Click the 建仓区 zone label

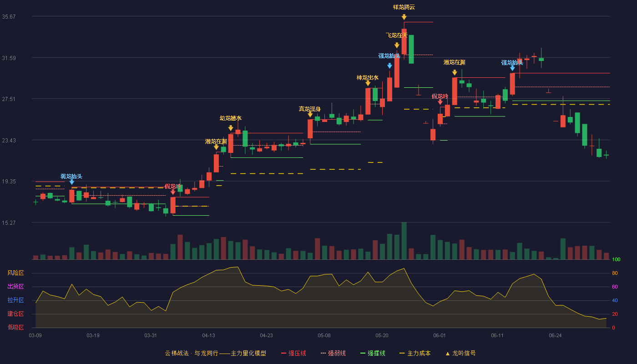click(16, 314)
